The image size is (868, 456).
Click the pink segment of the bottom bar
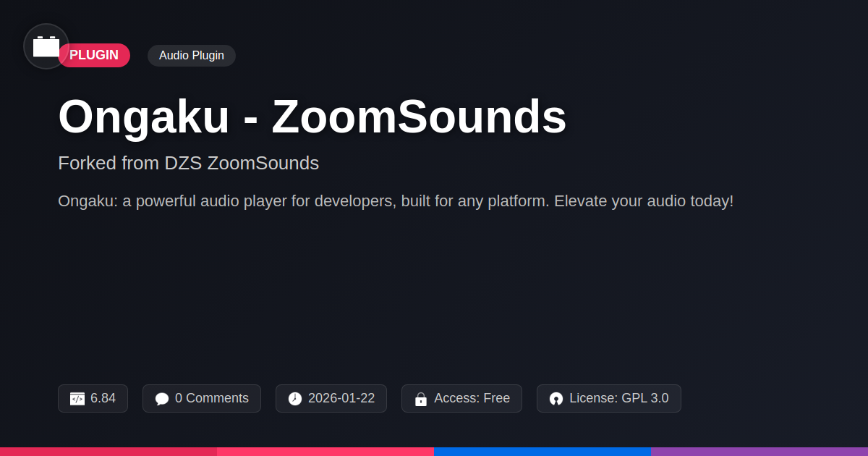pos(325,452)
